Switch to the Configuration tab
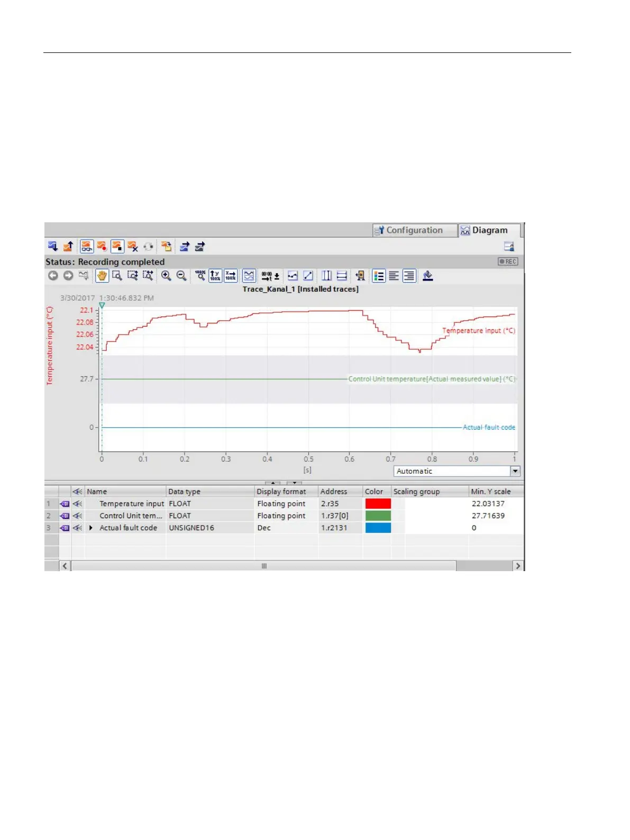This screenshot has width=630, height=840. pos(415,230)
